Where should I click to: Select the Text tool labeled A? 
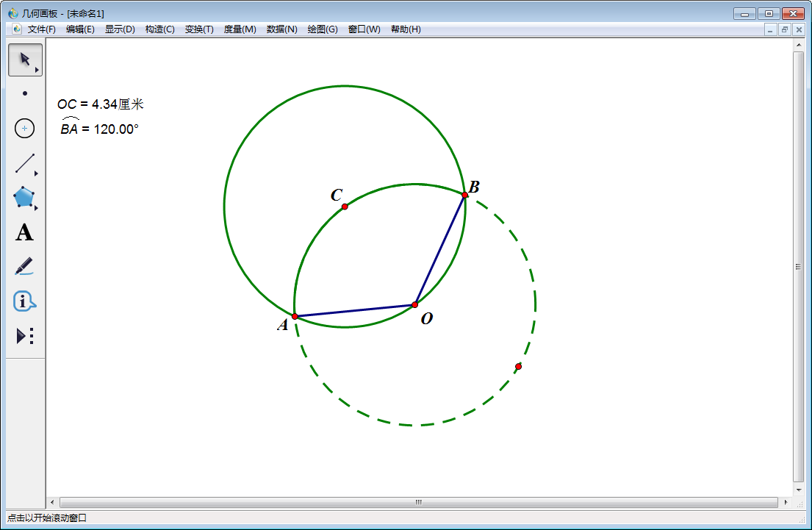pyautogui.click(x=24, y=232)
